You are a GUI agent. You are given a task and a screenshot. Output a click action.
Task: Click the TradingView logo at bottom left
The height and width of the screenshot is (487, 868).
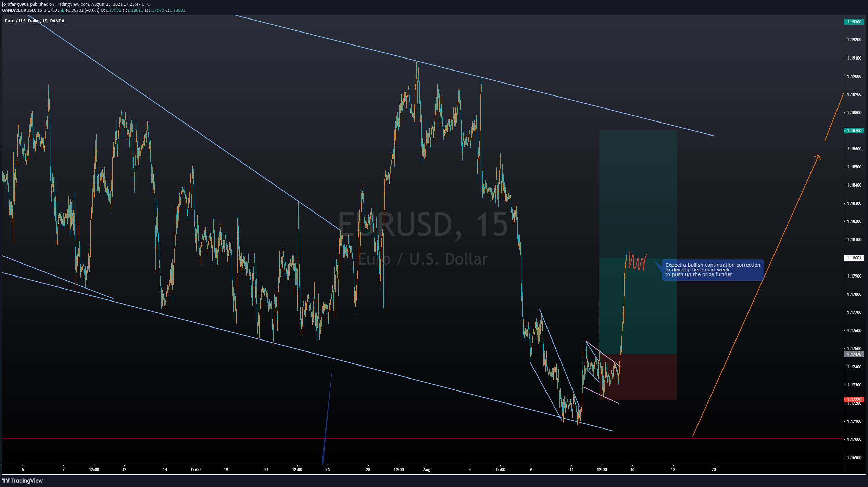pos(22,480)
